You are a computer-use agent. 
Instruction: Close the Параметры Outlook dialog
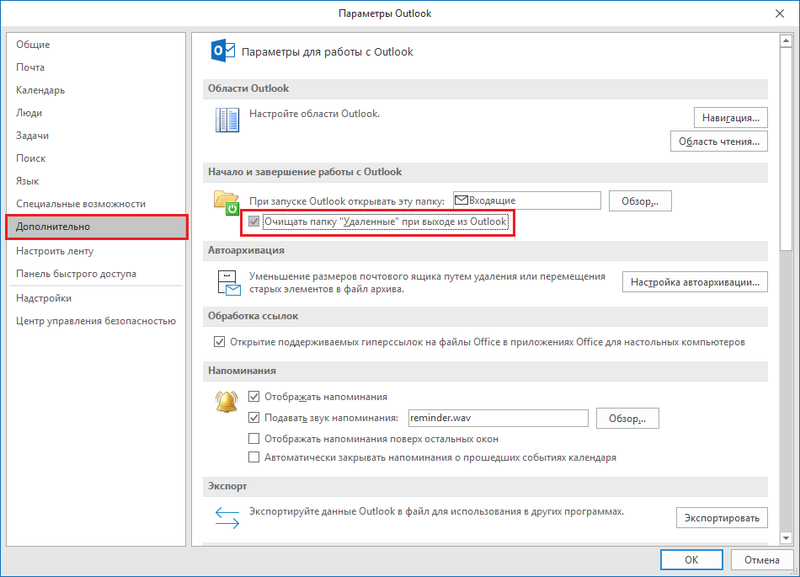[x=780, y=14]
